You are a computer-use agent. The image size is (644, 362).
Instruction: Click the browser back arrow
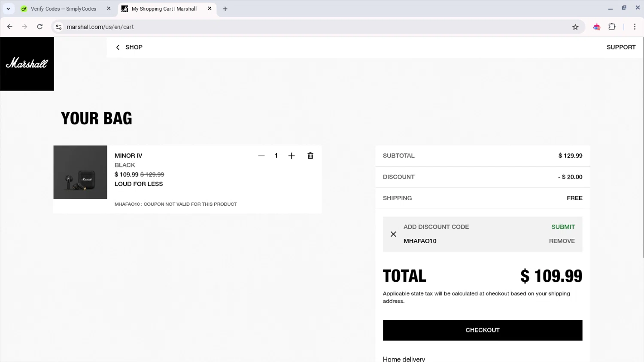coord(10,27)
